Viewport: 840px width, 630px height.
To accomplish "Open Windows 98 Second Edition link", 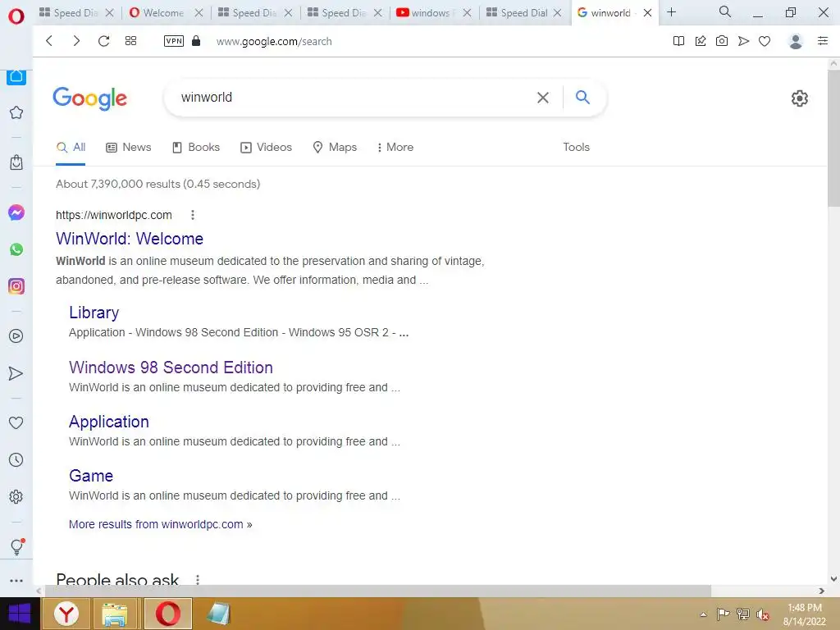I will (x=171, y=367).
